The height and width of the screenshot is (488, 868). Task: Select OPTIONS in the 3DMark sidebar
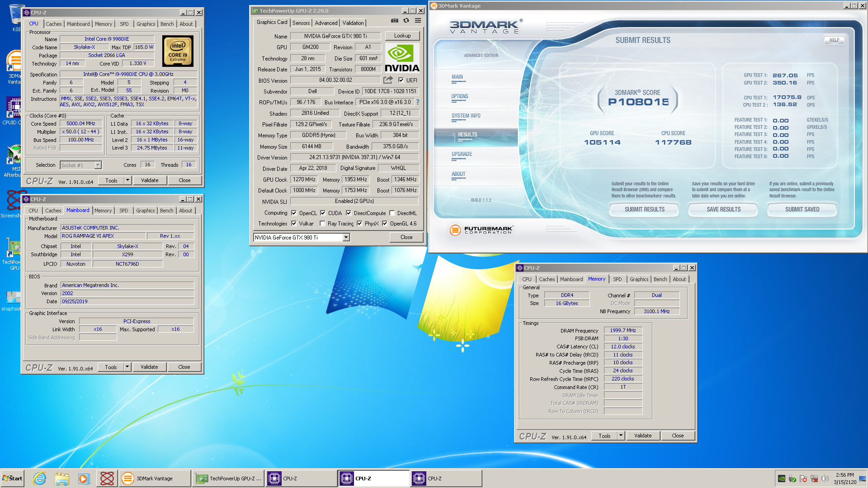click(x=459, y=97)
